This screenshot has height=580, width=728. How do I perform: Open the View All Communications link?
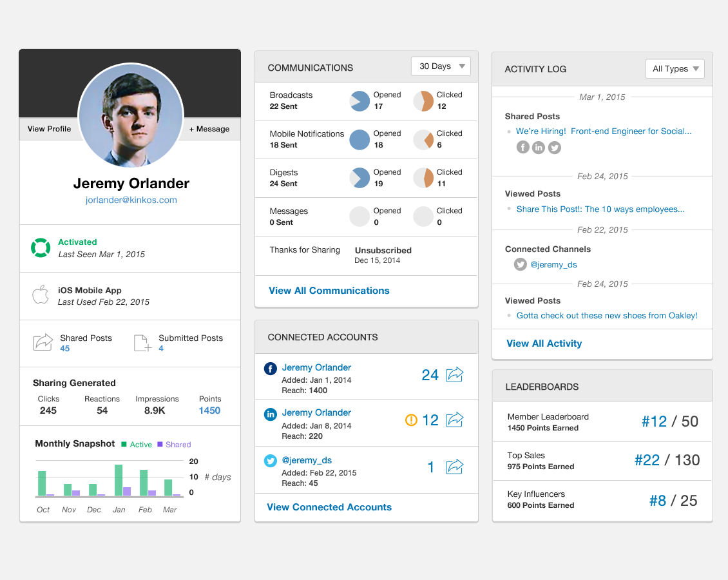pyautogui.click(x=329, y=291)
